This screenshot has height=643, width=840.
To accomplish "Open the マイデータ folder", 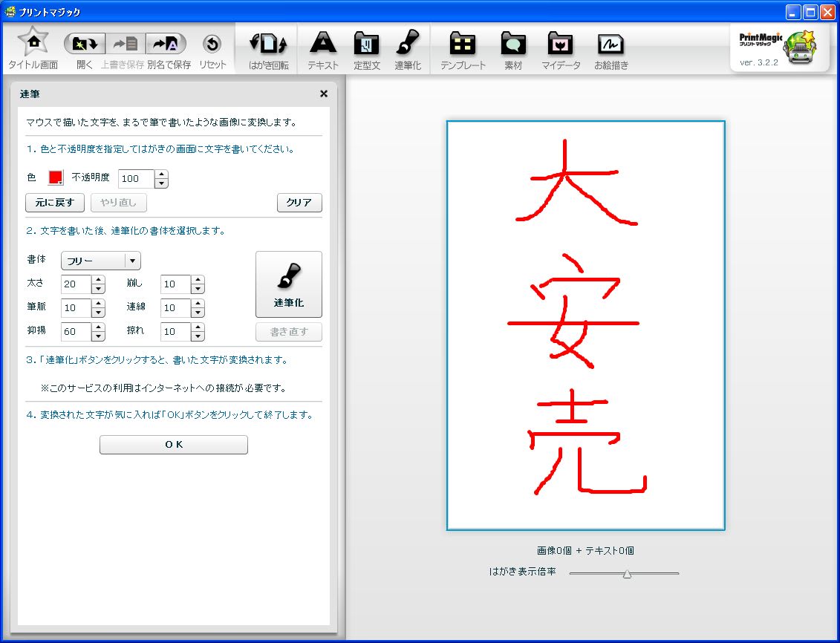I will pos(561,45).
